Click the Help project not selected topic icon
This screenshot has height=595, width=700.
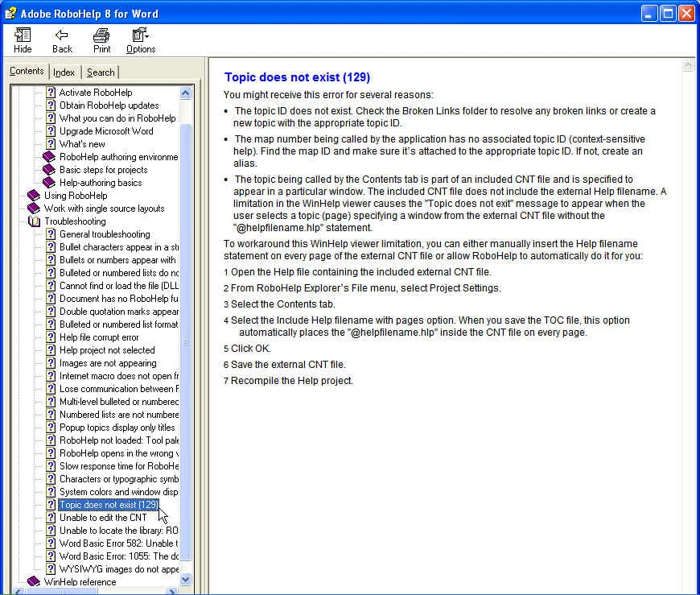[x=51, y=350]
